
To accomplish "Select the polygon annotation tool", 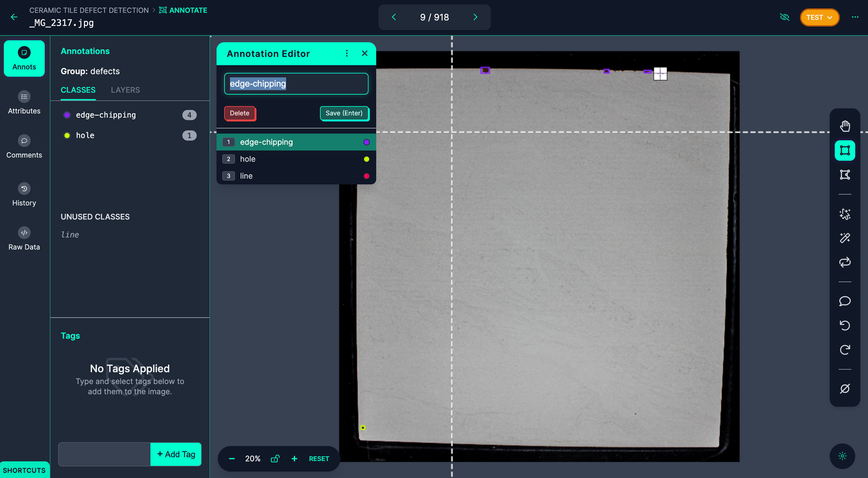I will (x=845, y=175).
